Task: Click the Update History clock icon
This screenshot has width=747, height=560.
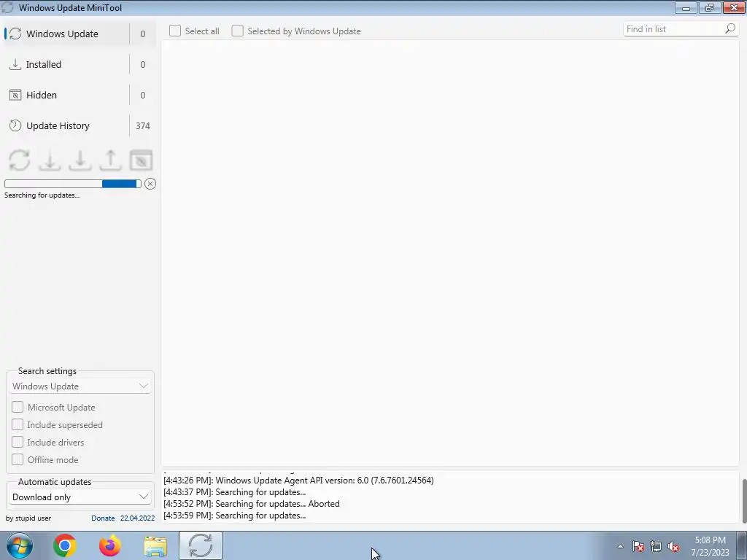Action: click(x=15, y=125)
